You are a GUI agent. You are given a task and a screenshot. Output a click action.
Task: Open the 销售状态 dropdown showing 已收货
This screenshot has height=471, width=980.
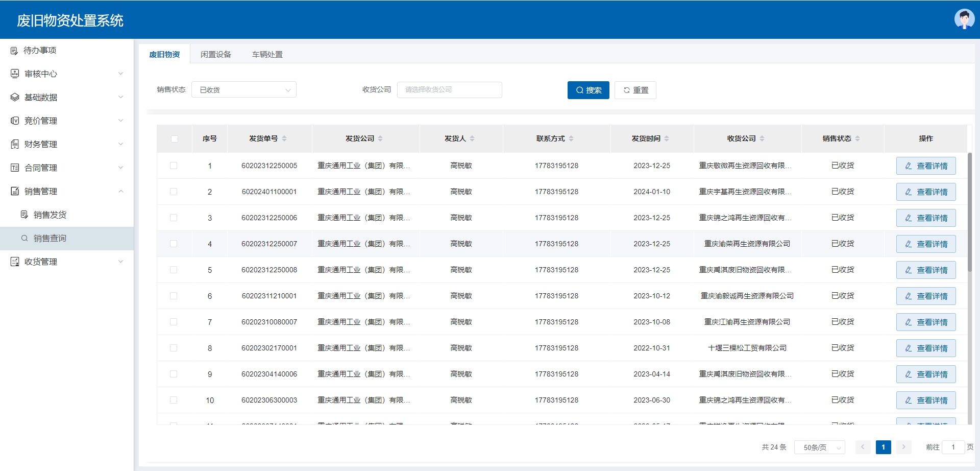click(244, 90)
